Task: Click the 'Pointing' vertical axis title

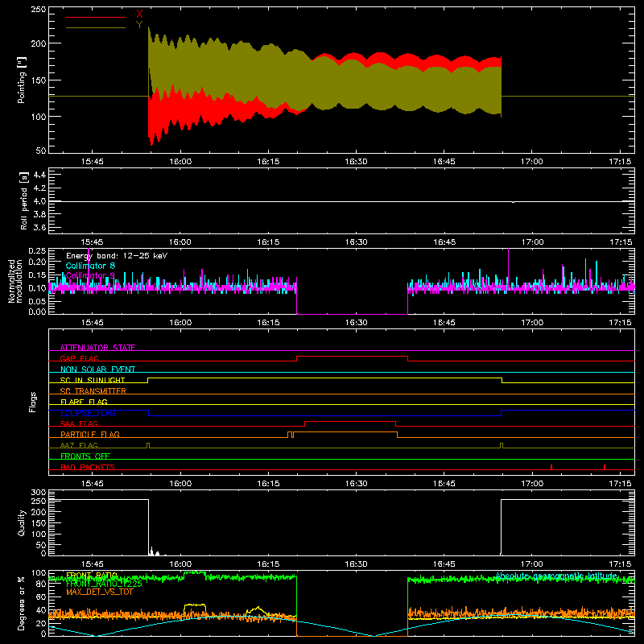Action: 22,80
